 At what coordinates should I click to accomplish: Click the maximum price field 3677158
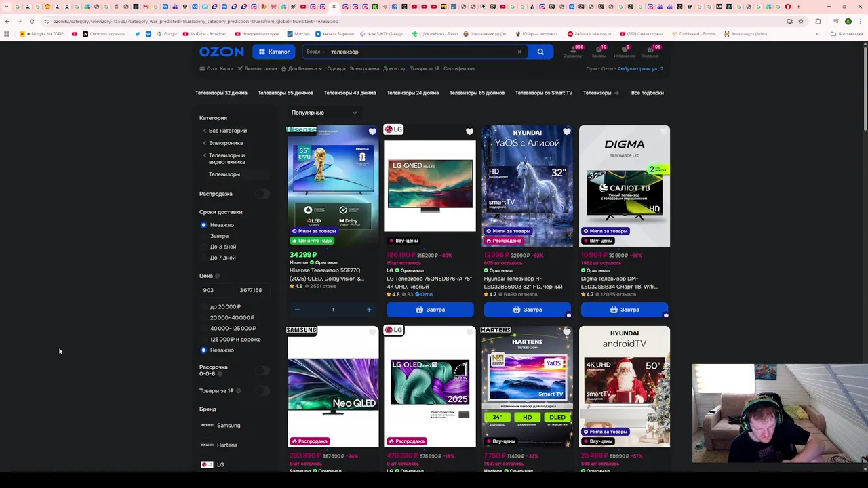(254, 290)
